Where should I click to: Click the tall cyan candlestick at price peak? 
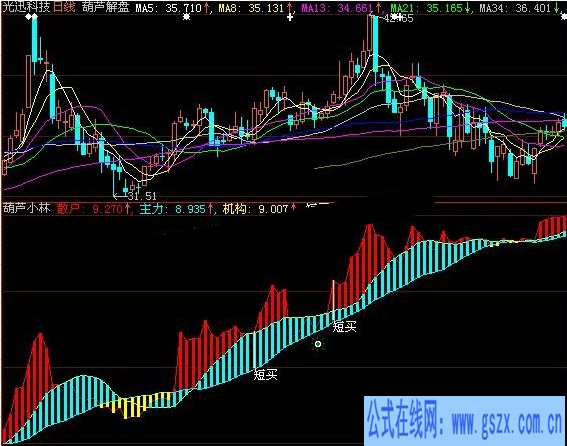tap(375, 43)
